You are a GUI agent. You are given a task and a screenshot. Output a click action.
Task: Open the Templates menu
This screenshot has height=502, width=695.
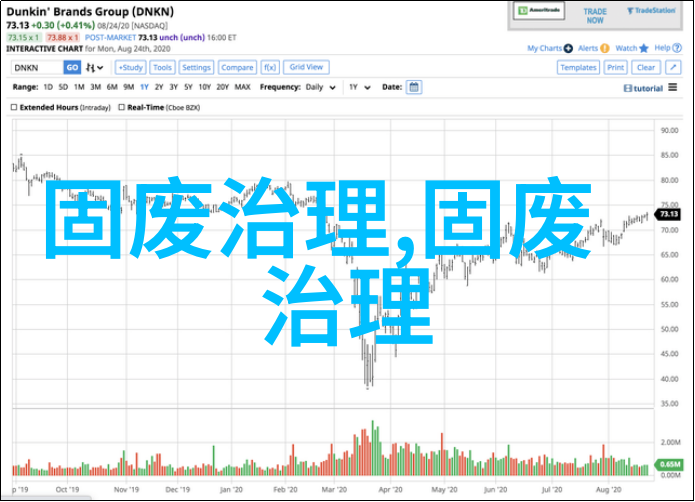click(578, 68)
